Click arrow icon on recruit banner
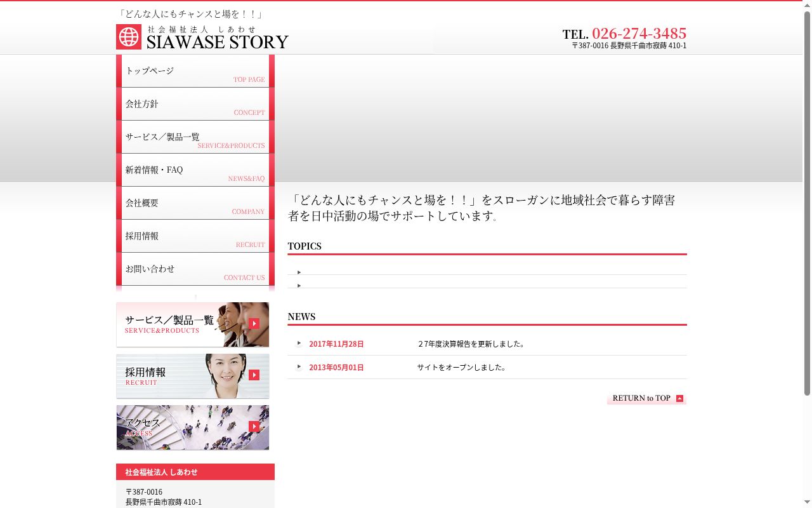The width and height of the screenshot is (812, 508). [254, 375]
